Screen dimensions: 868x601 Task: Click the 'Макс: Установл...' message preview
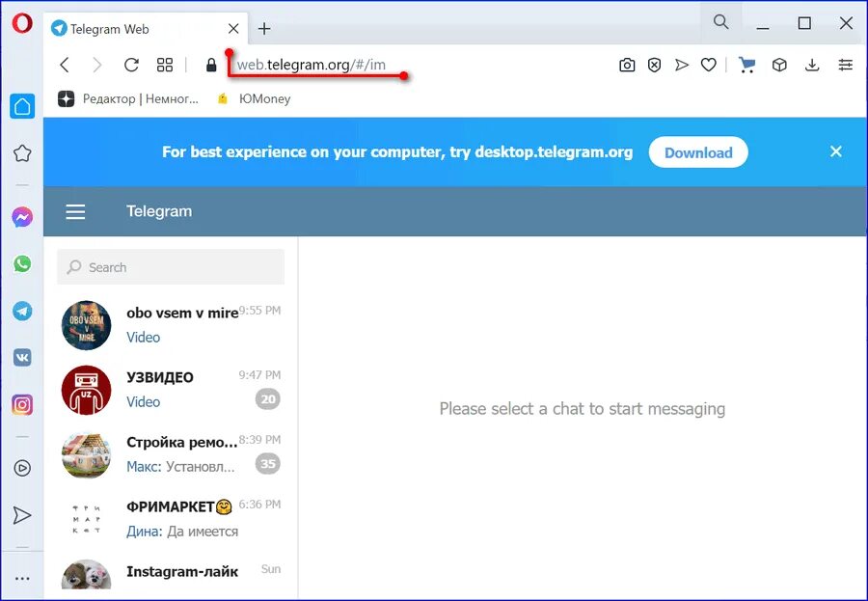tap(180, 467)
